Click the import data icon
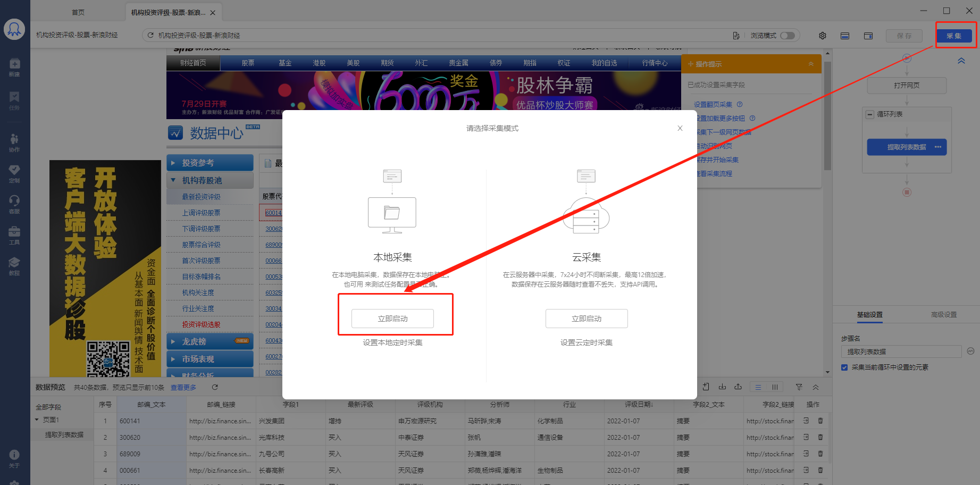Image resolution: width=980 pixels, height=485 pixels. pyautogui.click(x=722, y=387)
